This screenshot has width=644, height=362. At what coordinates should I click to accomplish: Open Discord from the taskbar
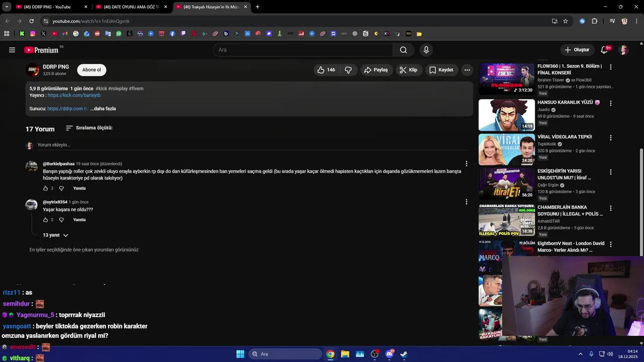click(x=389, y=354)
